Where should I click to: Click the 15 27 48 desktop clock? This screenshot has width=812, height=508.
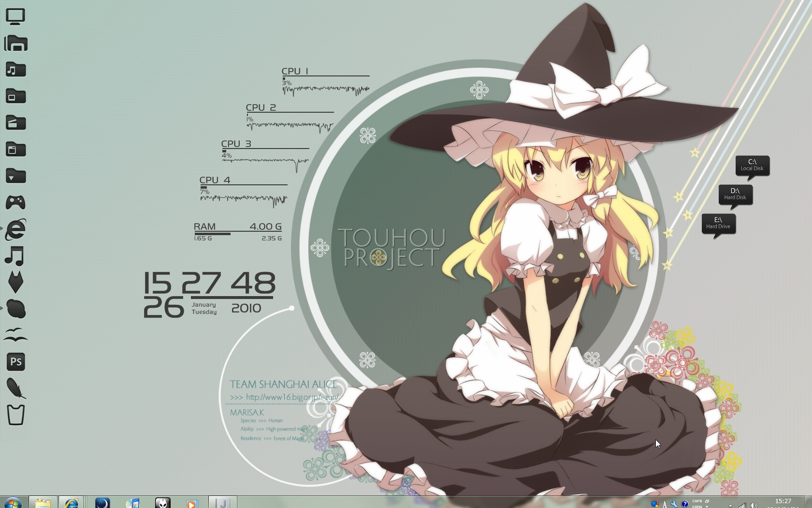point(209,283)
